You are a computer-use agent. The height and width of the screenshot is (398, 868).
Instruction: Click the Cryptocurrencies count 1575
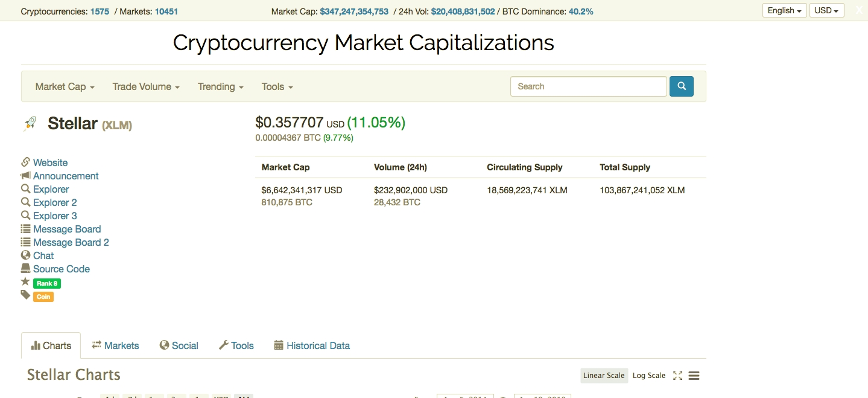pyautogui.click(x=100, y=11)
